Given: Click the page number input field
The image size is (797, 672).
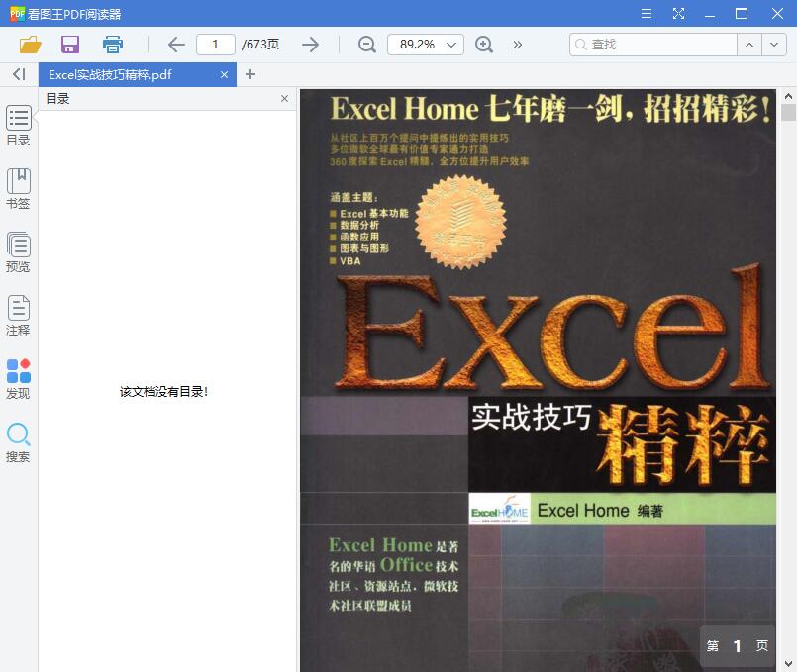Looking at the screenshot, I should coord(216,45).
